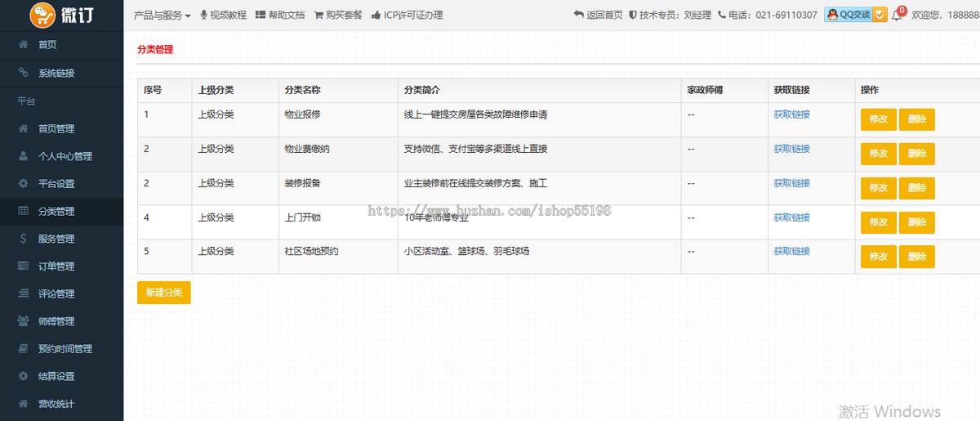Screen dimensions: 980x421
Task: Click 修改 for 物业费缴纳 row
Action: tap(879, 154)
